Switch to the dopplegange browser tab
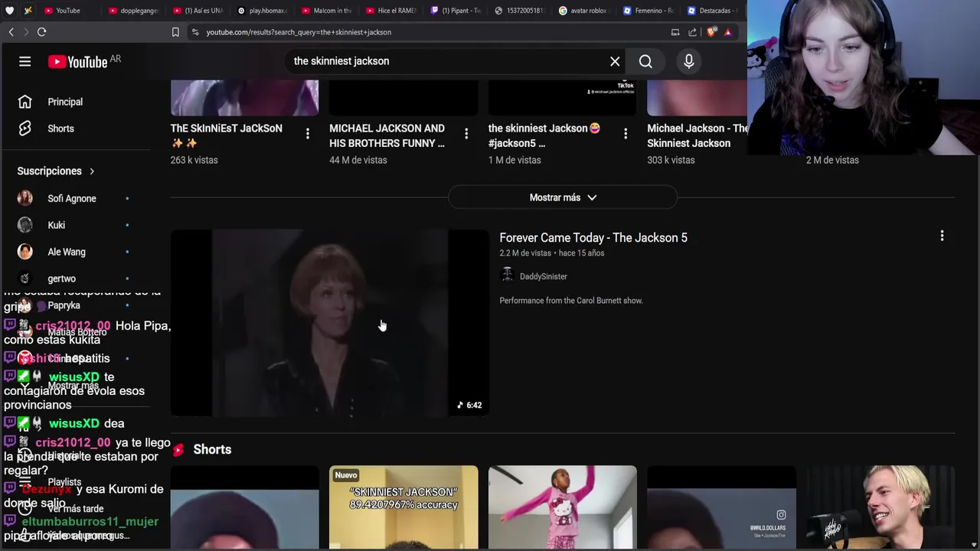This screenshot has width=980, height=551. coord(134,11)
